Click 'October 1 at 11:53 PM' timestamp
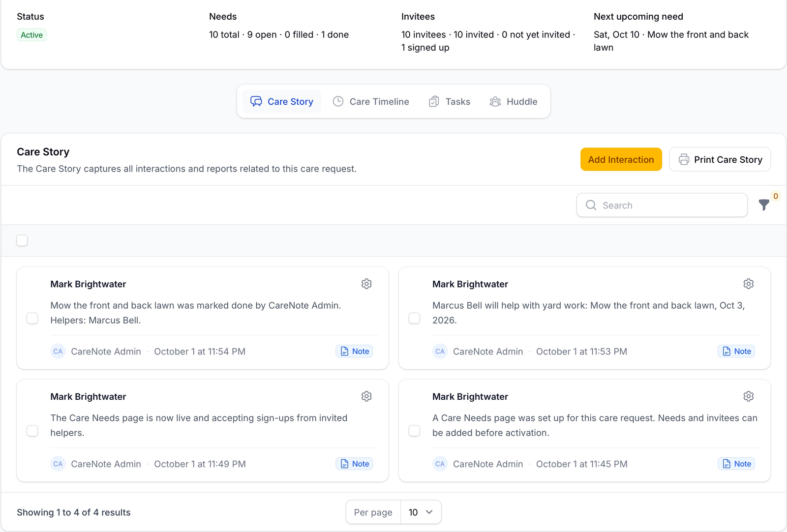The width and height of the screenshot is (787, 532). pyautogui.click(x=582, y=352)
